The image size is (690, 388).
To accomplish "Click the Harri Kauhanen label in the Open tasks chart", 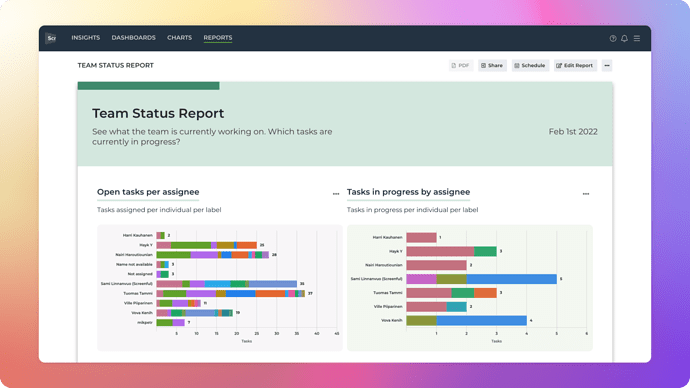I will (x=138, y=235).
